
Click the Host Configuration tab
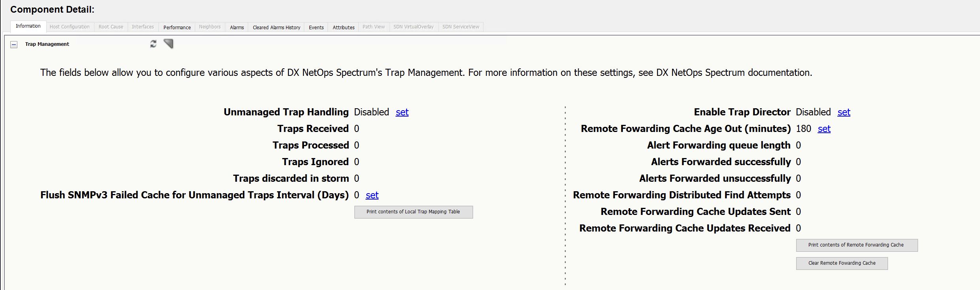point(70,27)
